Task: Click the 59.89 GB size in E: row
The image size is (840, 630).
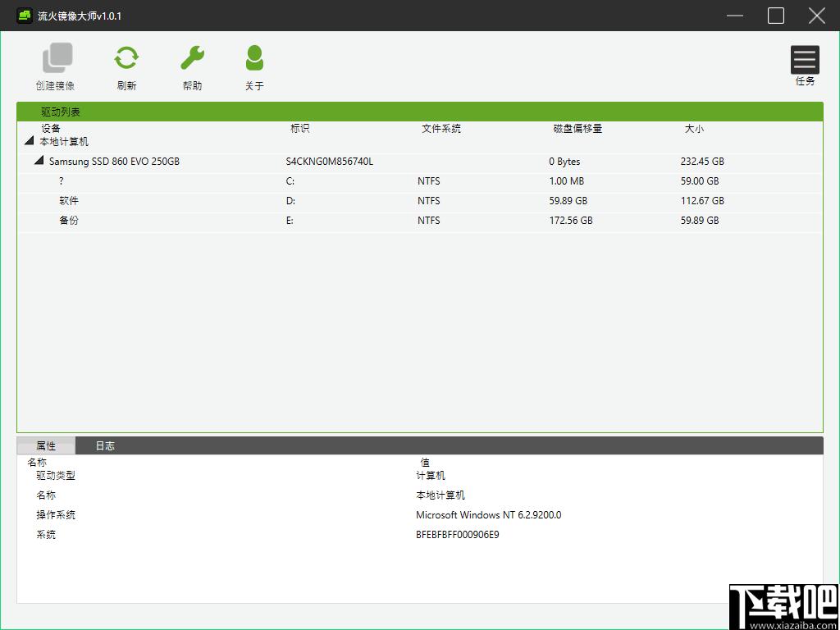Action: coord(700,220)
